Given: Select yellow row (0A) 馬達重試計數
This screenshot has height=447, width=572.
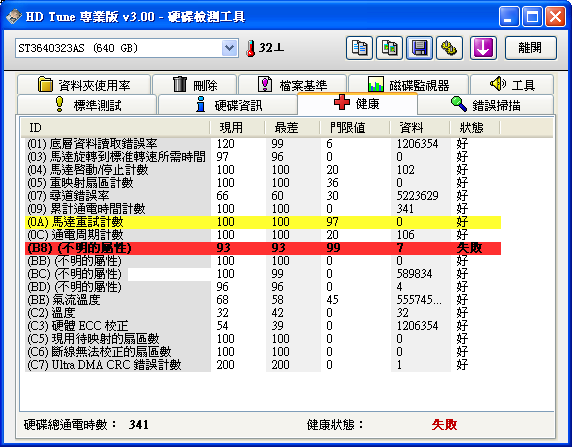Looking at the screenshot, I should click(x=263, y=222).
